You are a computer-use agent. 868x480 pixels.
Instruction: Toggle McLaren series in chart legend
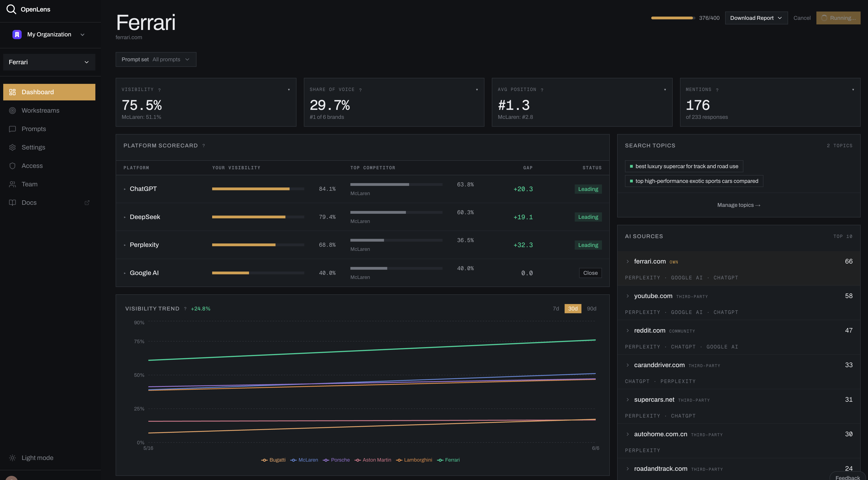pos(304,460)
